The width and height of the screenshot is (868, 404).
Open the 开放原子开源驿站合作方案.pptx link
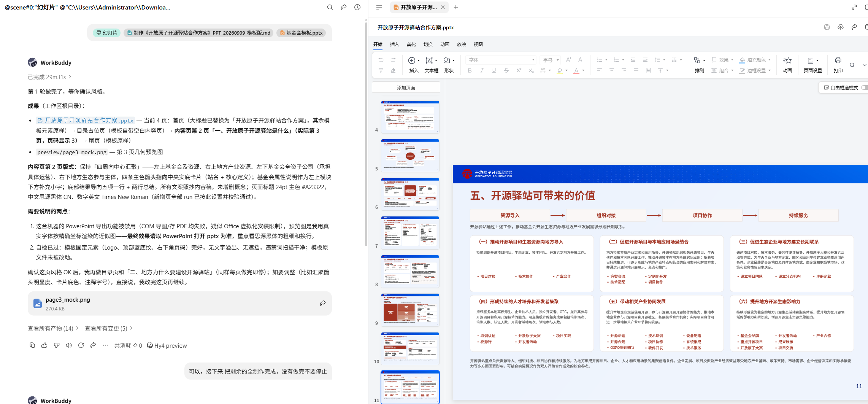85,120
